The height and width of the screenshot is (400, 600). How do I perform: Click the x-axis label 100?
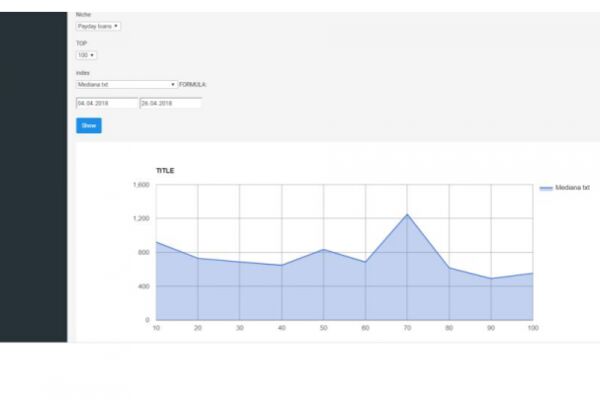pyautogui.click(x=533, y=328)
